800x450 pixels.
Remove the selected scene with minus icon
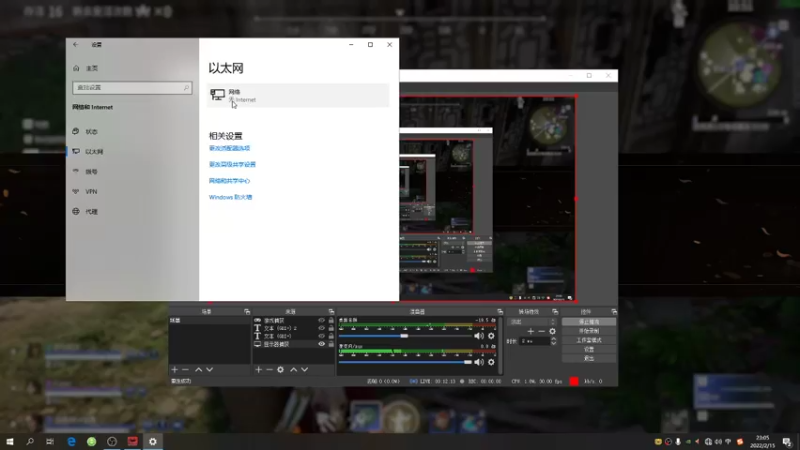[x=185, y=369]
